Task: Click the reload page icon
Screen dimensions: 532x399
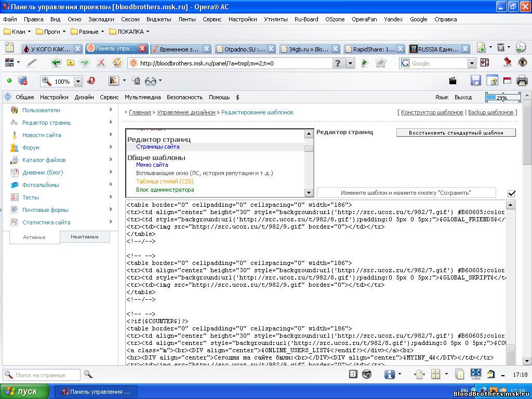Action: [x=117, y=63]
